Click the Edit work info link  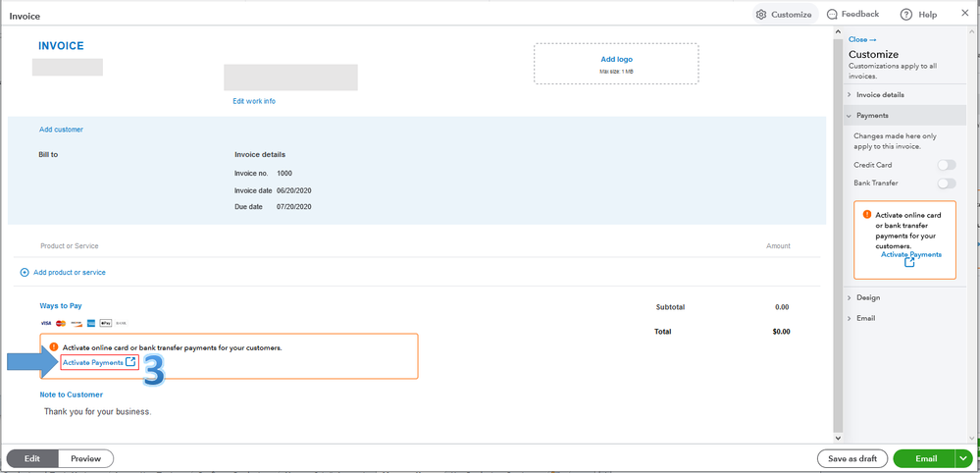(x=254, y=101)
